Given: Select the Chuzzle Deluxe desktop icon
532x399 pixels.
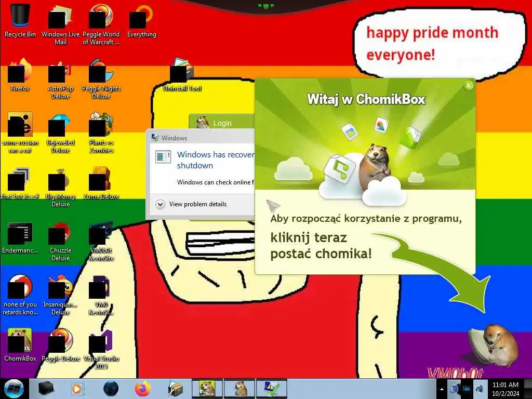Looking at the screenshot, I should tap(60, 241).
